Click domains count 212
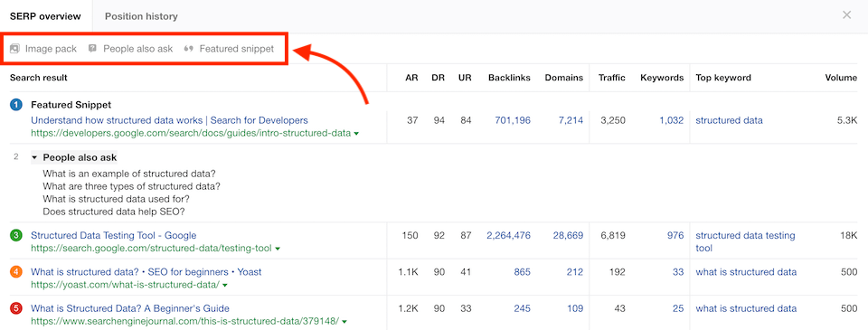 click(575, 272)
